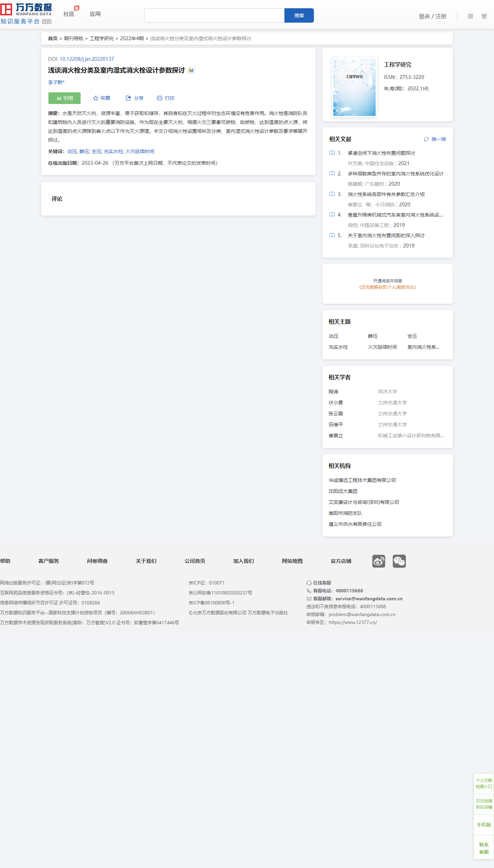
Task: Click 个人文献检测入口 side button
Action: [x=484, y=784]
